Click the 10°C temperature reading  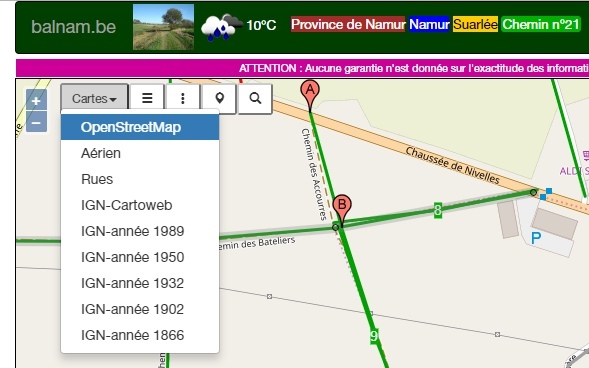(x=261, y=25)
